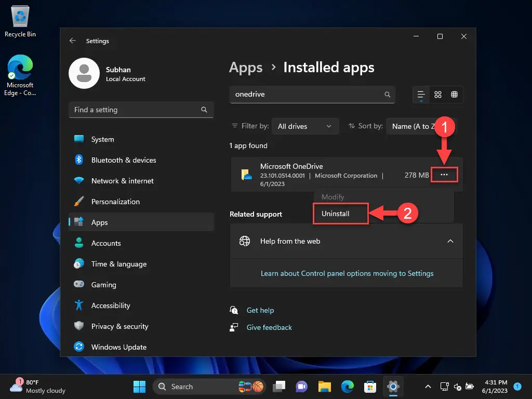Open the notification badge in tray

(517, 387)
